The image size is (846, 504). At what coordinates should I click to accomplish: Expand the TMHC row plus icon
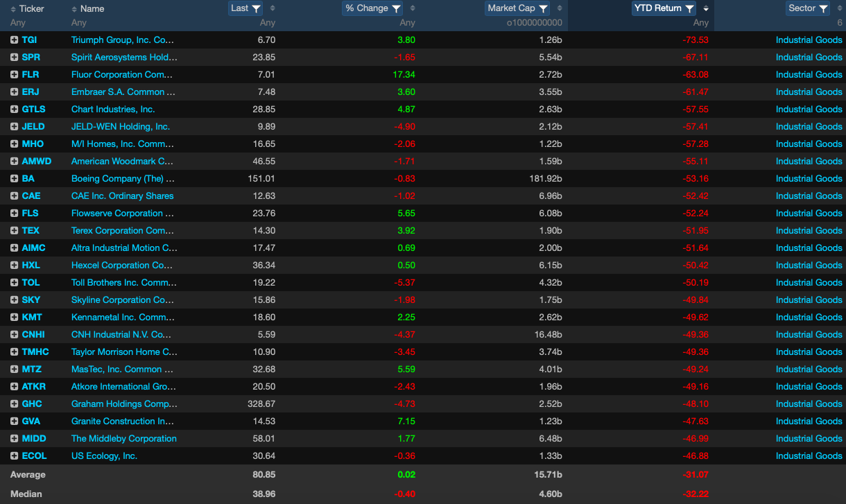pyautogui.click(x=14, y=352)
